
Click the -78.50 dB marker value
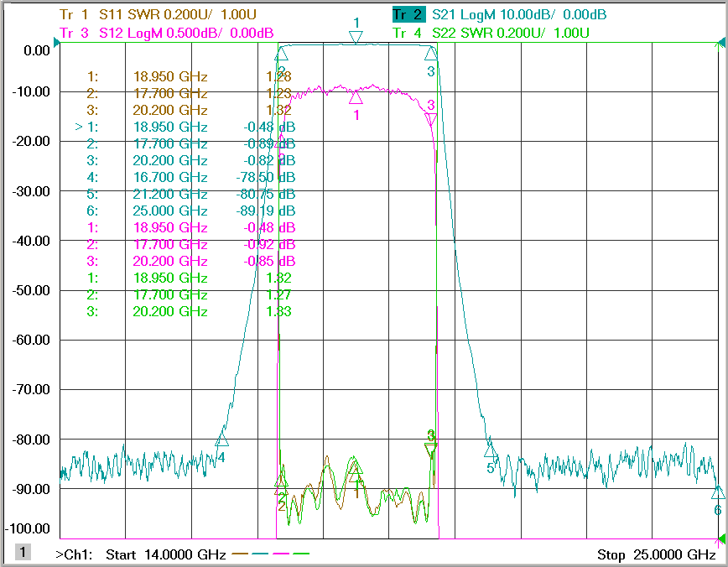pos(266,177)
